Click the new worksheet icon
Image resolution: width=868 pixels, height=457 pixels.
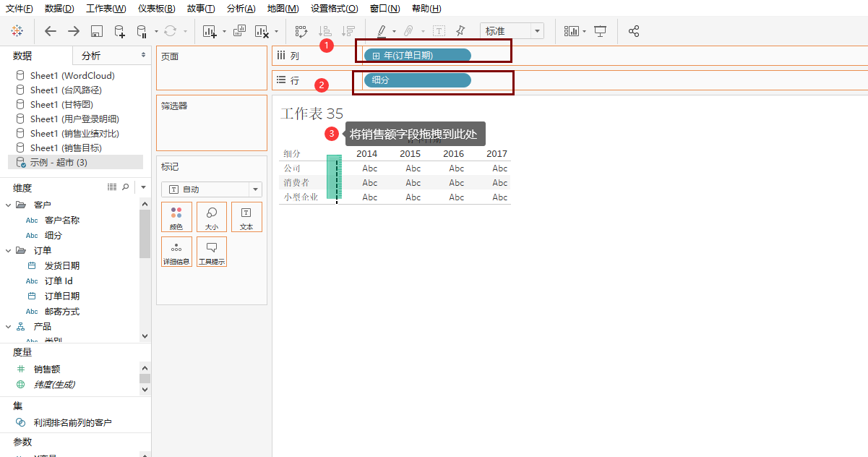pyautogui.click(x=210, y=31)
